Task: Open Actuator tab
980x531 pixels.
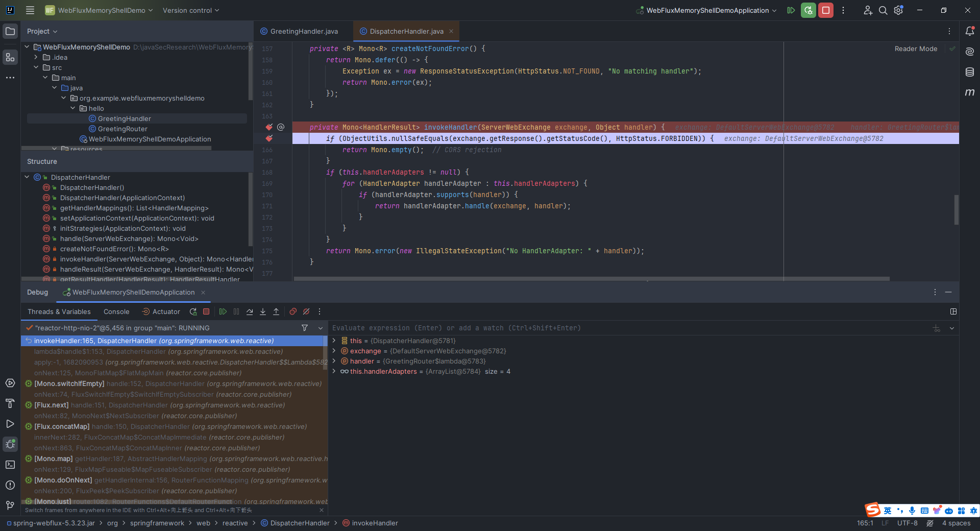Action: coord(161,311)
